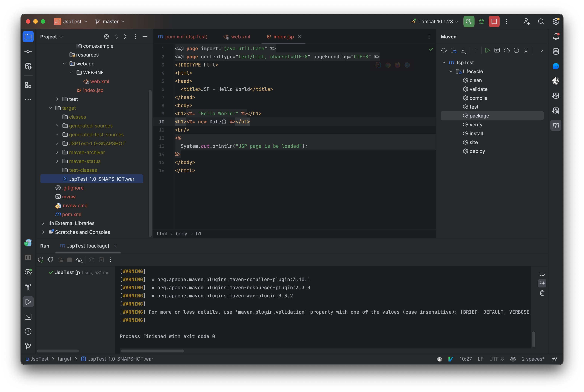Toggle skip tests mode in Maven panel

point(517,50)
